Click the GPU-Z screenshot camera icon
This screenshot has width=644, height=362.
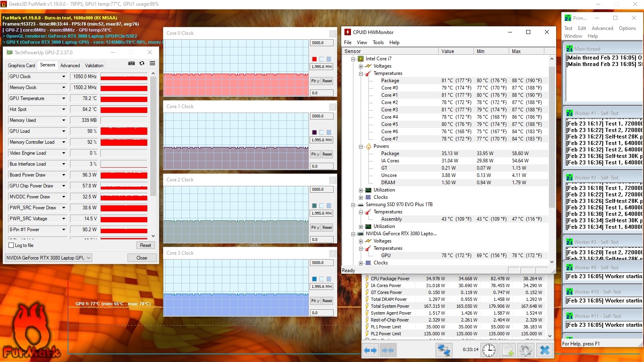tap(131, 63)
